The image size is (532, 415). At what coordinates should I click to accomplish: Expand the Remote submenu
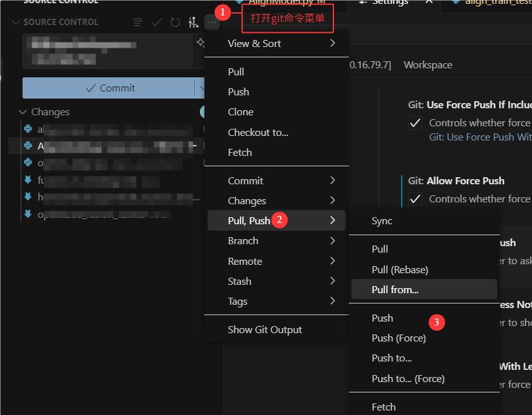[x=277, y=261]
